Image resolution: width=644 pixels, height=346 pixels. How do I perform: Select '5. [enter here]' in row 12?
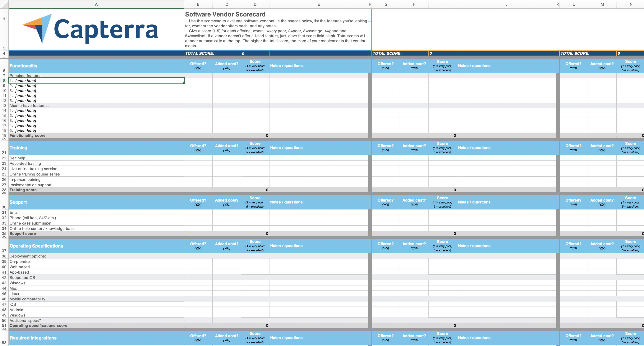96,100
